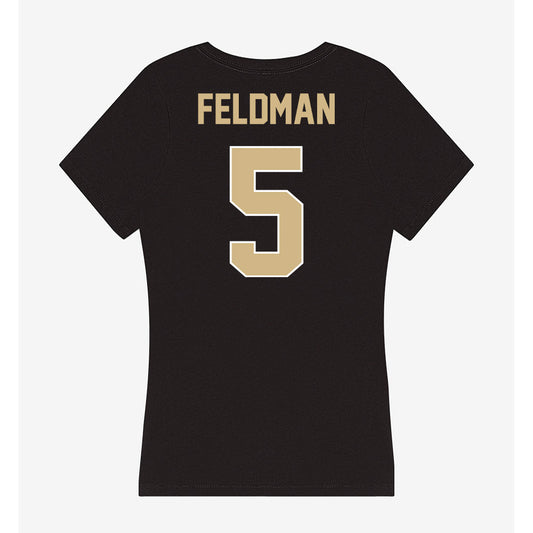Screen dimensions: 533x533
Task: Click the FELDMAN name text on the shirt
Action: (x=266, y=109)
